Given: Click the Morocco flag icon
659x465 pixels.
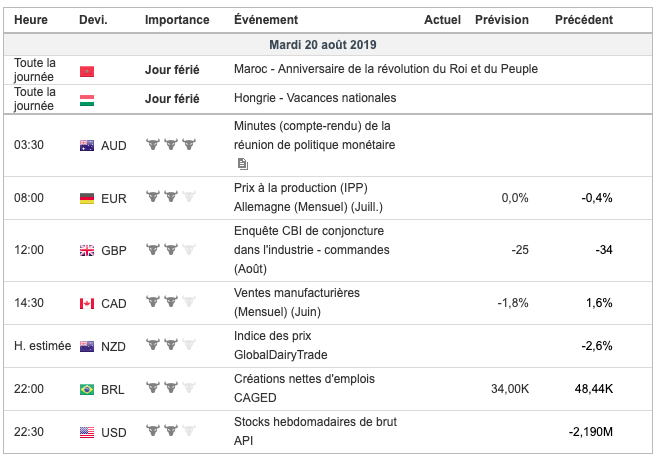Looking at the screenshot, I should (86, 71).
